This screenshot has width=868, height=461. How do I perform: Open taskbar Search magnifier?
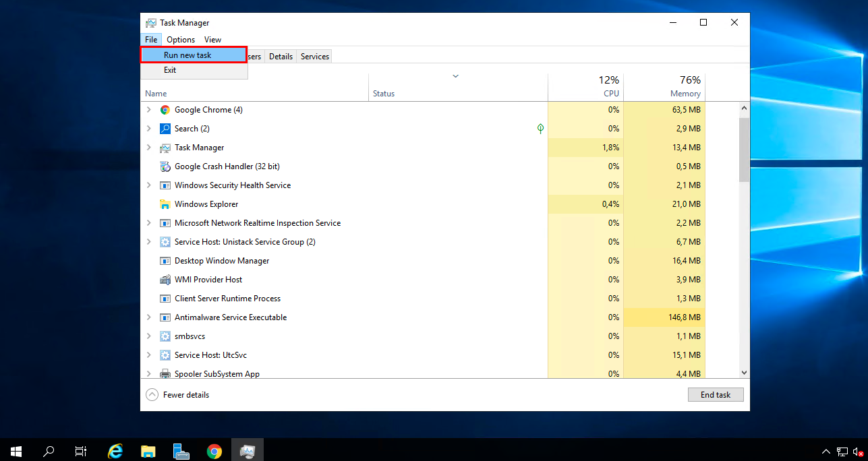click(49, 451)
